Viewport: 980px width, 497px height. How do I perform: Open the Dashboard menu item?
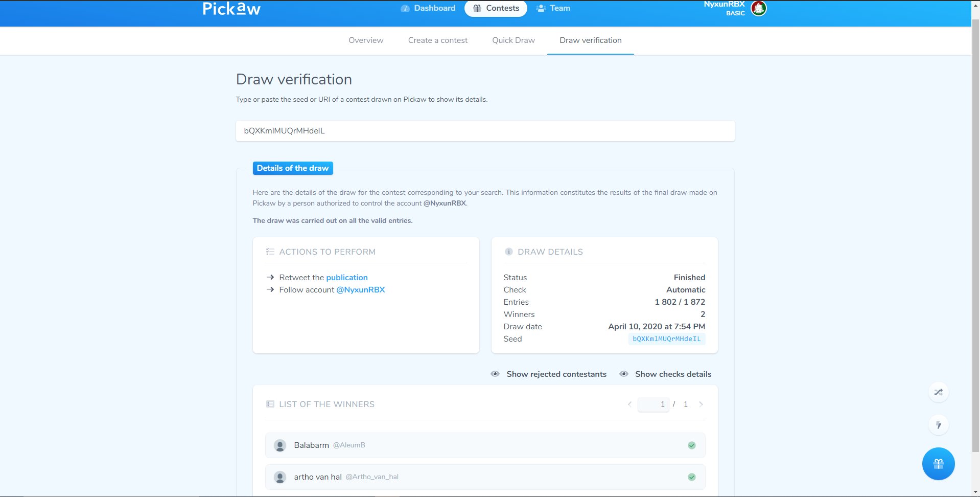pos(428,8)
